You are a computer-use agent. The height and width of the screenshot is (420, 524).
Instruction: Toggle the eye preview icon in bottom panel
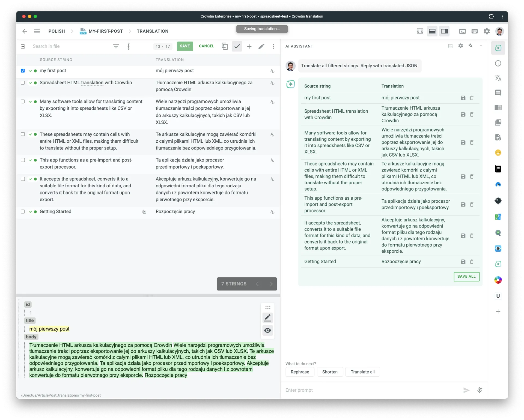coord(267,330)
